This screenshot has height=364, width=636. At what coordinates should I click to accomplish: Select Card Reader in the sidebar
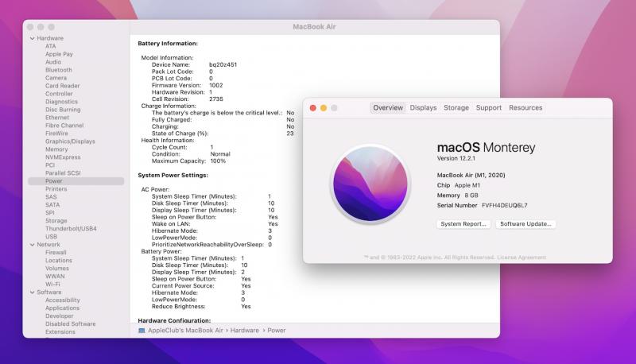pyautogui.click(x=63, y=86)
